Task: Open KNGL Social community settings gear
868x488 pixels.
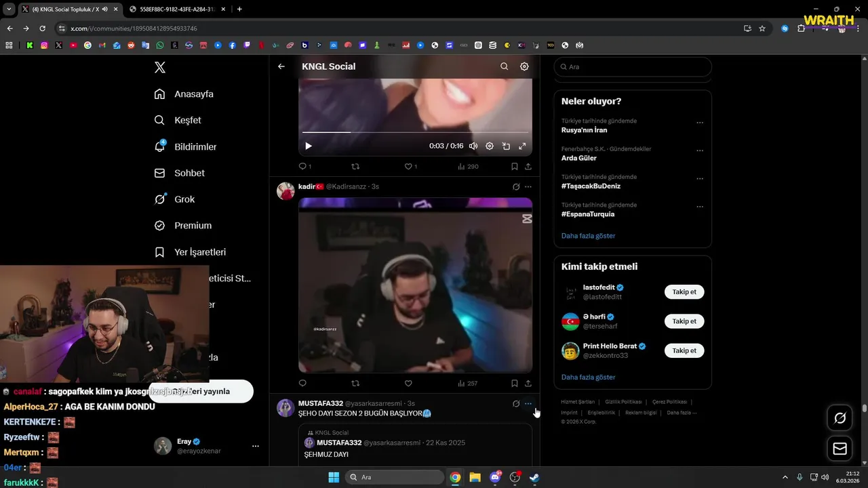Action: point(524,66)
